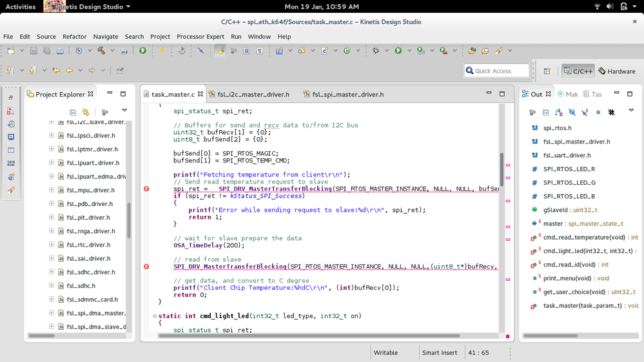644x362 pixels.
Task: Click Project Explorer vertical scrollbar
Action: pyautogui.click(x=128, y=221)
